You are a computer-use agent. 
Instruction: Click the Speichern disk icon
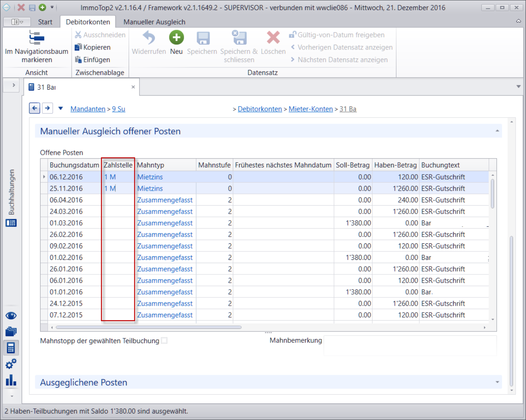click(203, 38)
